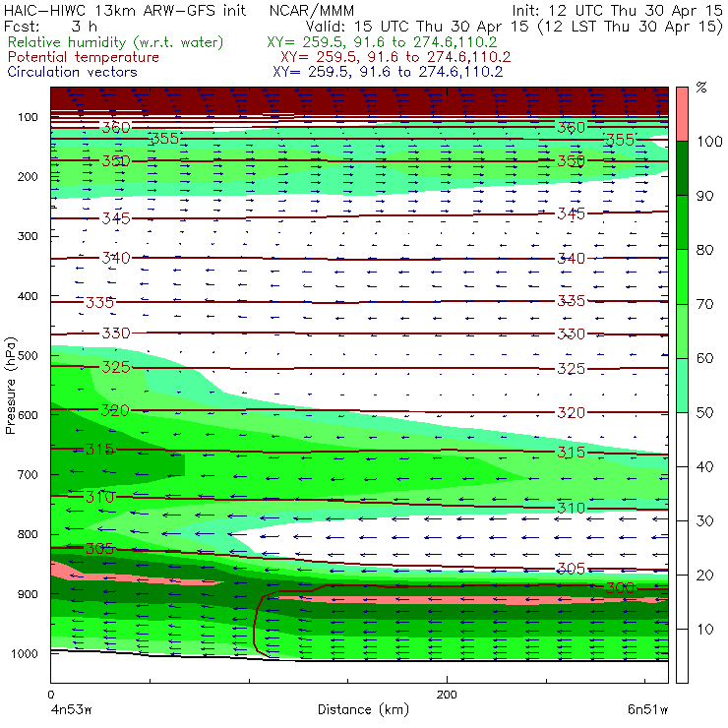Click the '300' pressure axis label
This screenshot has height=728, width=728.
click(28, 236)
